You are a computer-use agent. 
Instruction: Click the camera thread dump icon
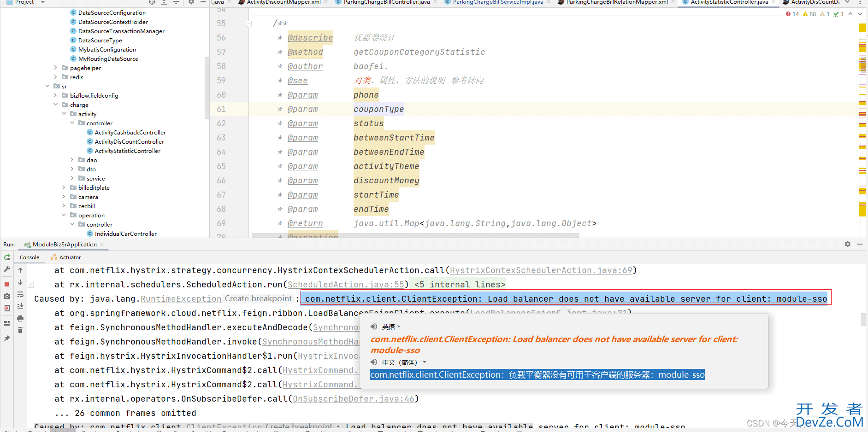click(x=7, y=296)
